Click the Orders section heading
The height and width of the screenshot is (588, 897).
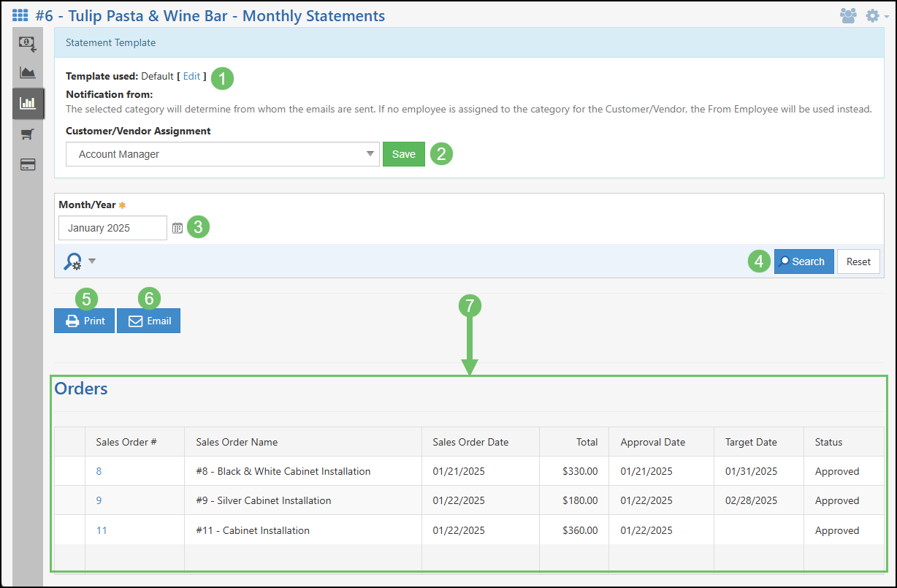pos(81,389)
